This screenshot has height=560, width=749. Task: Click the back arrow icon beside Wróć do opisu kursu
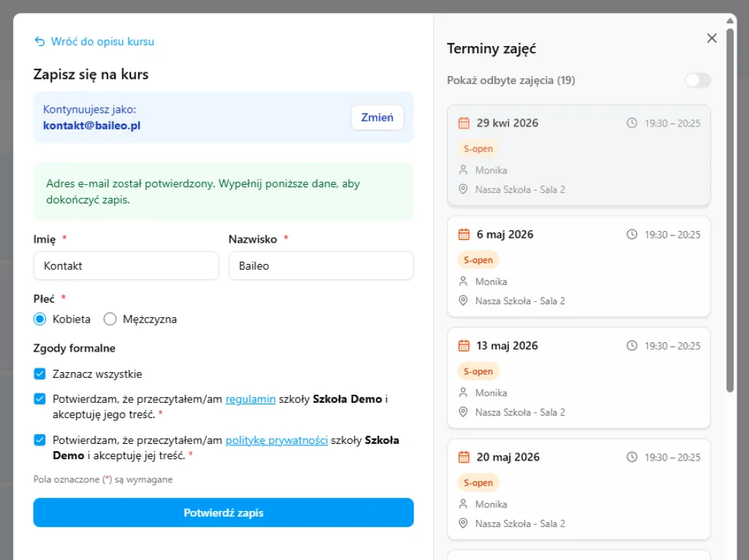click(x=39, y=42)
